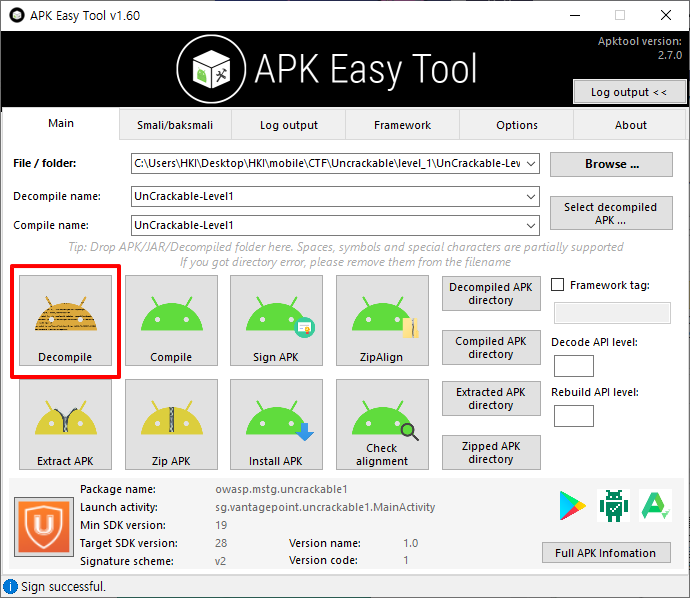Click the Compile green android button

[x=171, y=320]
